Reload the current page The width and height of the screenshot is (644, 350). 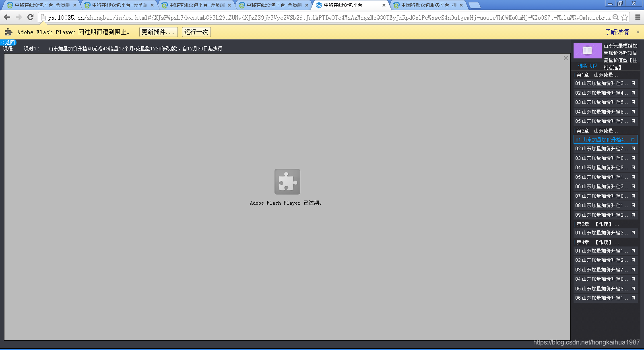30,17
